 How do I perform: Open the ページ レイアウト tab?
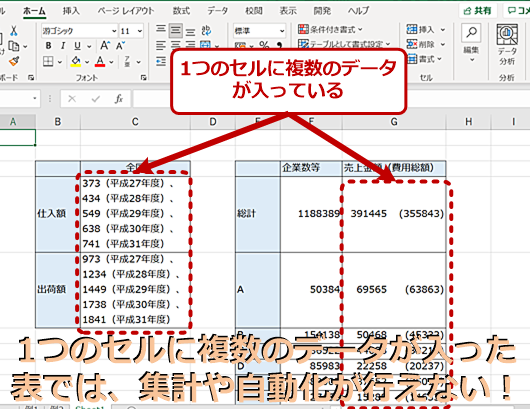point(126,11)
